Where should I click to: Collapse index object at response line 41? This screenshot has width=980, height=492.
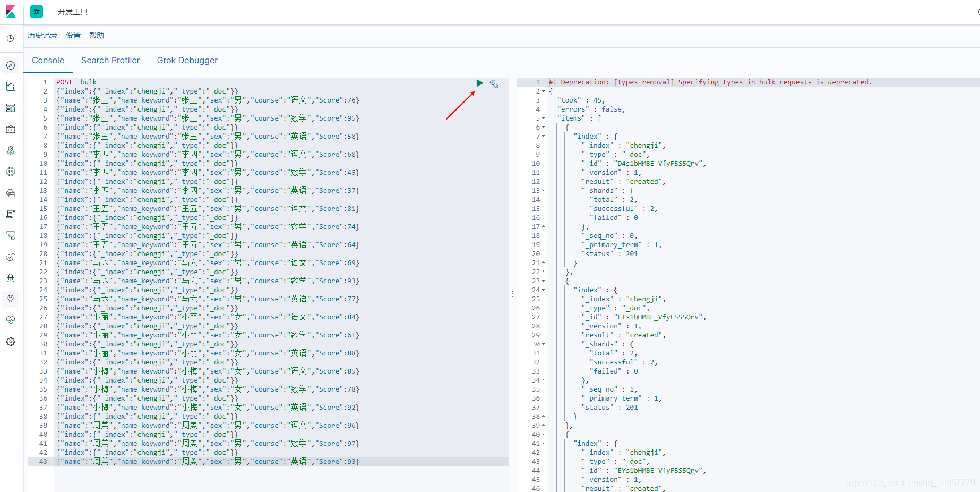(x=544, y=444)
